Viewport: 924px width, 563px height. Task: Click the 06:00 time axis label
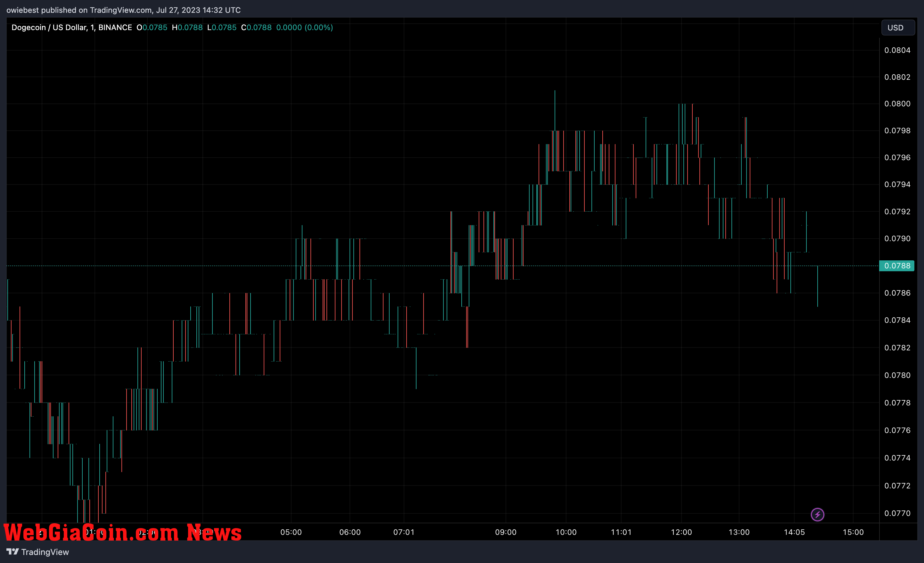click(x=350, y=532)
